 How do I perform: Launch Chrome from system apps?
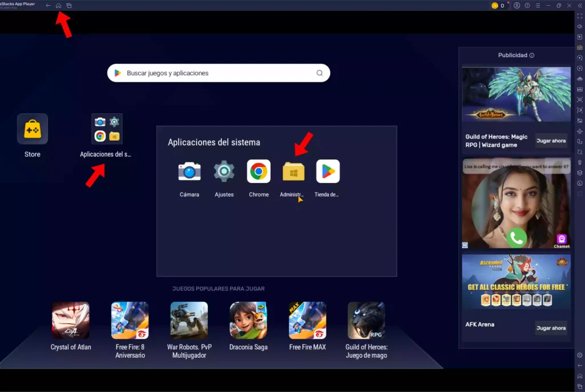point(259,171)
